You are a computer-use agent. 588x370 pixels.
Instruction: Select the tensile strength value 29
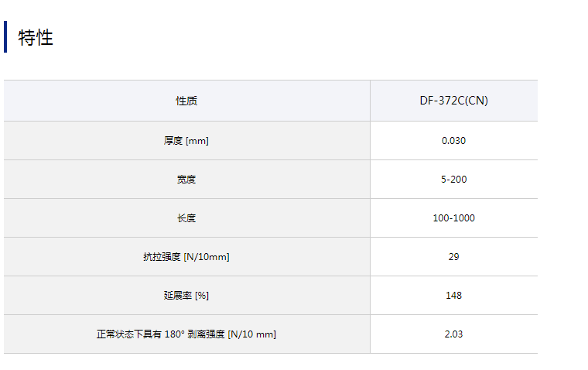[x=453, y=257]
